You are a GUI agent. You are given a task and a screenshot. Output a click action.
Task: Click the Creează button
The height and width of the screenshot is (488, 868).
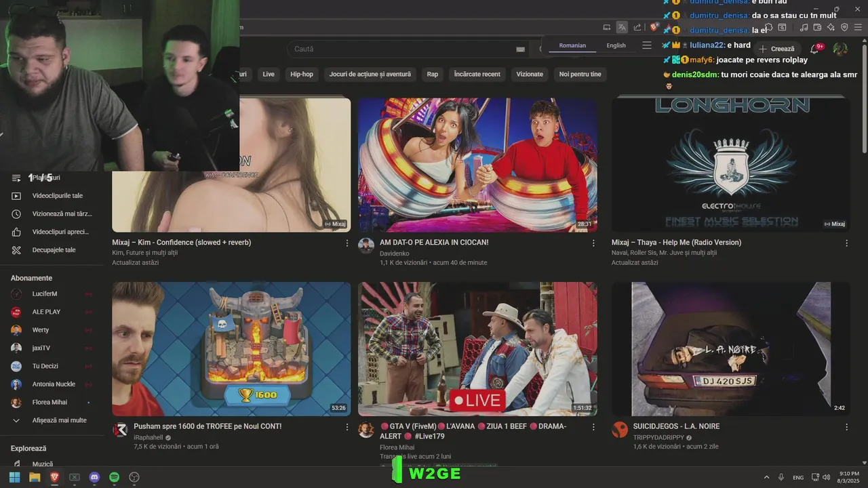(776, 49)
